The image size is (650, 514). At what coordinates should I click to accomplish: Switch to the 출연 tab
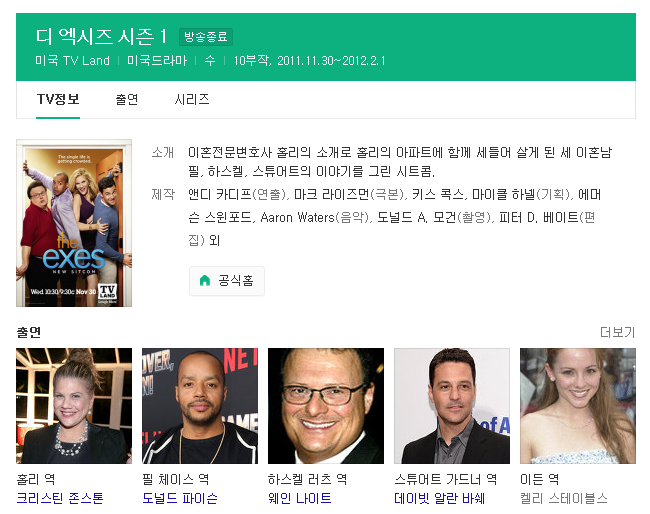[x=126, y=99]
